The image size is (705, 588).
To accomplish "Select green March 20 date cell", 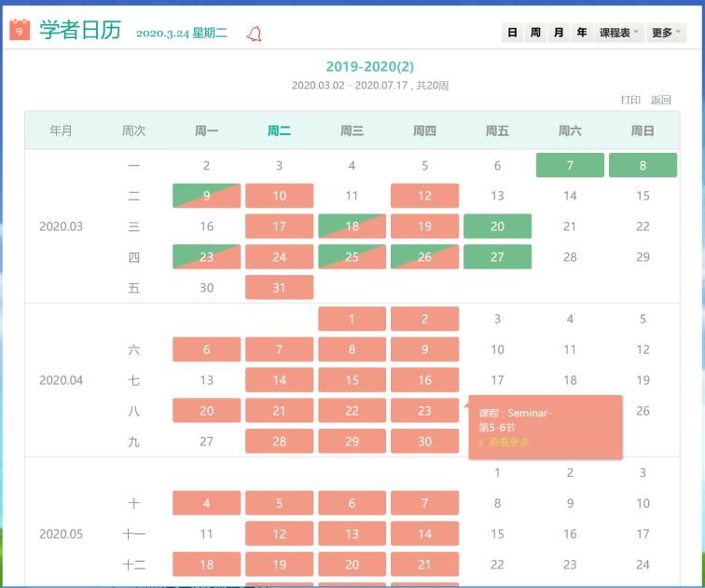I will pos(497,226).
